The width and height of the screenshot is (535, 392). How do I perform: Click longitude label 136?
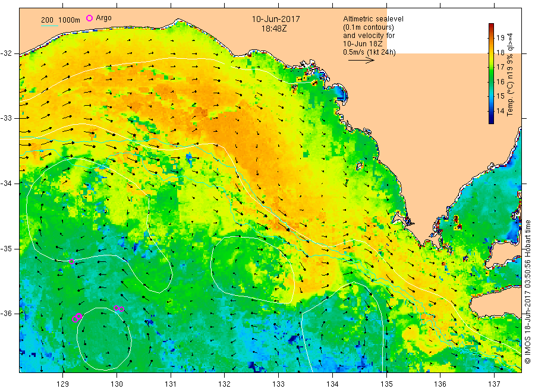pyautogui.click(x=440, y=384)
